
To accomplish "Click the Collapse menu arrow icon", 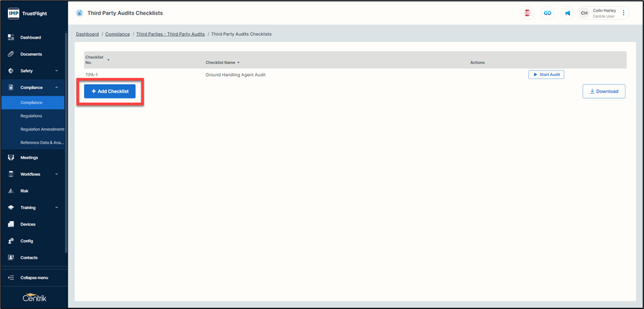I will tap(11, 278).
